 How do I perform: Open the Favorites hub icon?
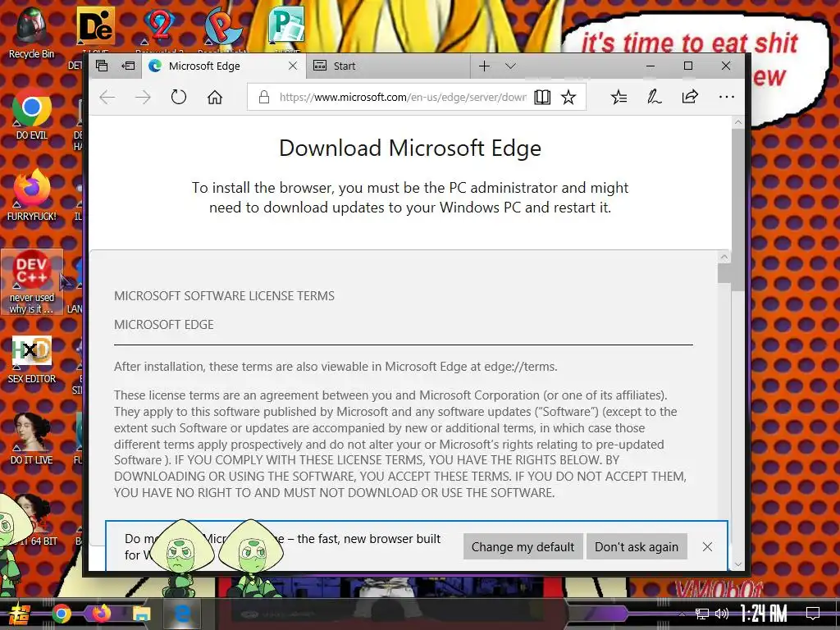pos(619,97)
